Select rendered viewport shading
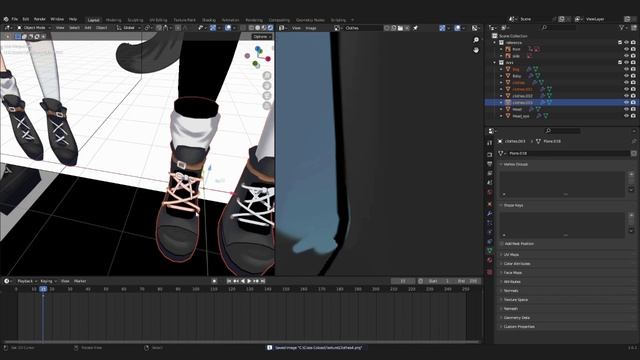The width and height of the screenshot is (640, 360). [x=270, y=28]
